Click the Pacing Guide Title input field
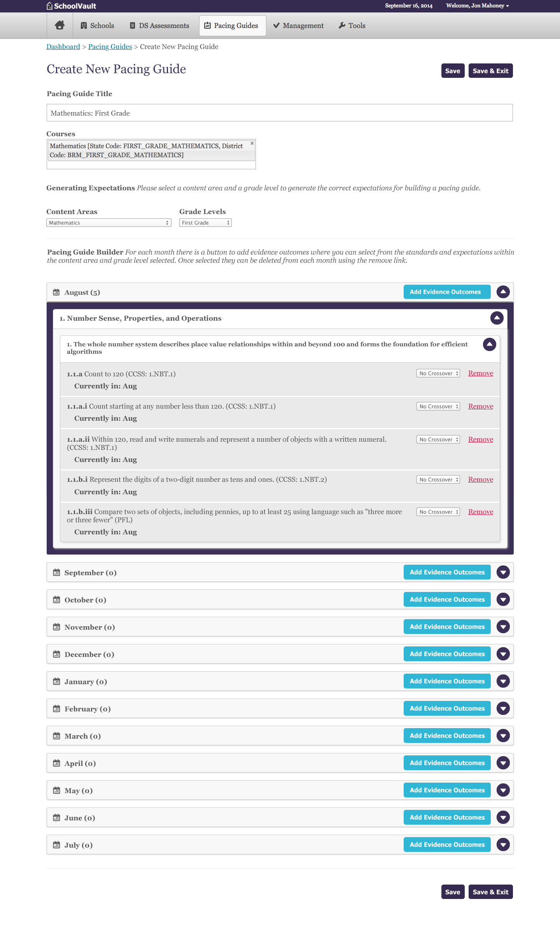 coord(280,113)
